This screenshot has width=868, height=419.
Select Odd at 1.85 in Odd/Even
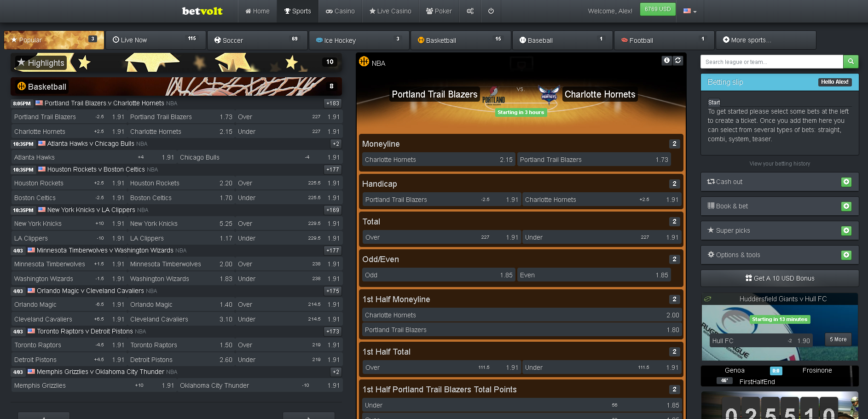(x=438, y=275)
